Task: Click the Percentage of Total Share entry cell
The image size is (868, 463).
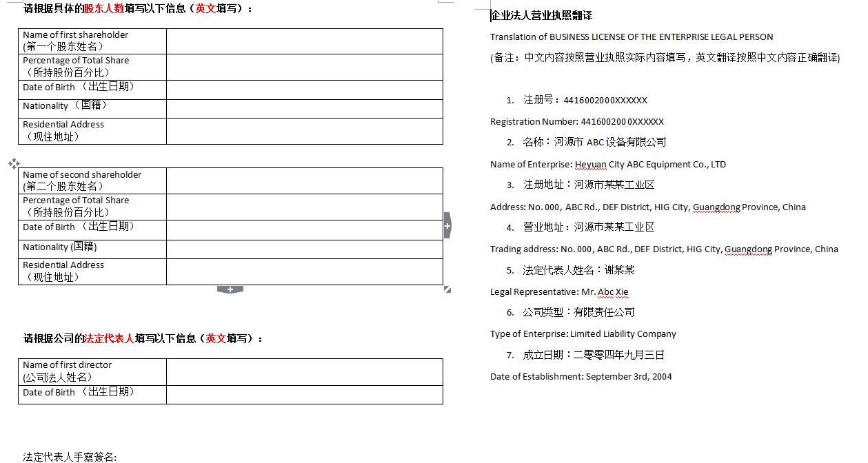Action: [303, 67]
